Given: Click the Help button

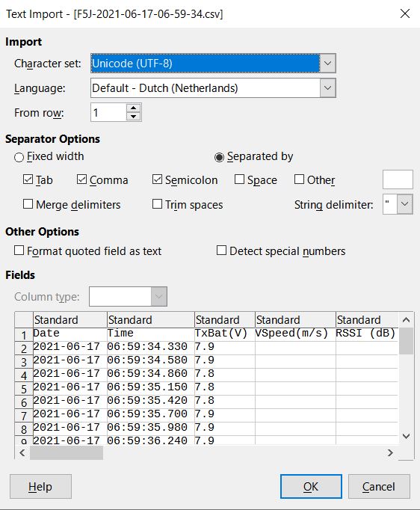Looking at the screenshot, I should coord(40,487).
